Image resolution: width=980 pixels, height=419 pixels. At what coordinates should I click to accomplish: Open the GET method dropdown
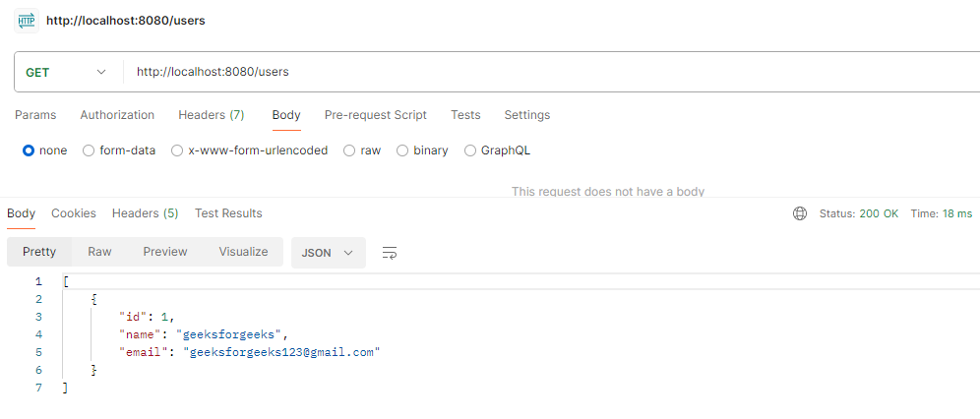coord(66,72)
